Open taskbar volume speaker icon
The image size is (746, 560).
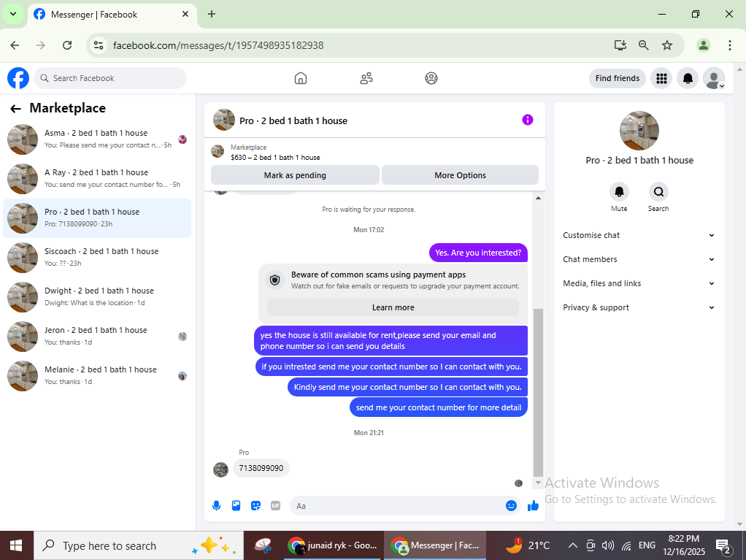[x=607, y=545]
